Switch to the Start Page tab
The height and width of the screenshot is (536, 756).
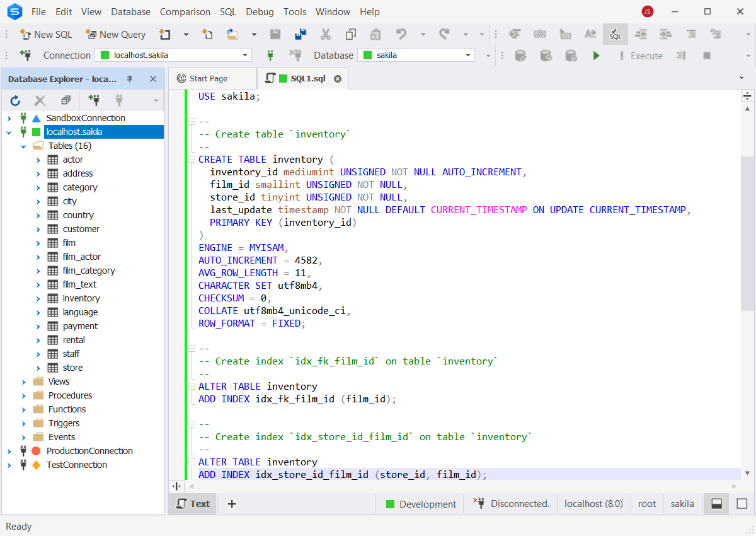(209, 79)
